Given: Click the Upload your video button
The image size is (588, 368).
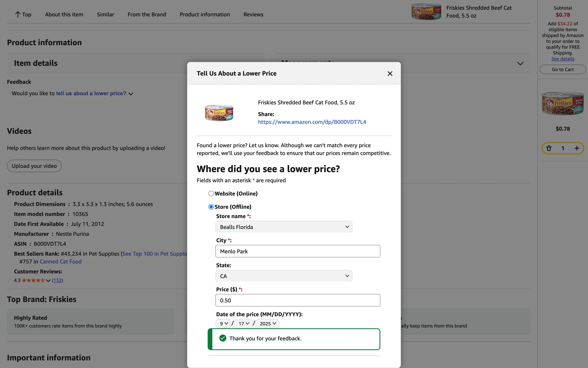Looking at the screenshot, I should tap(34, 166).
